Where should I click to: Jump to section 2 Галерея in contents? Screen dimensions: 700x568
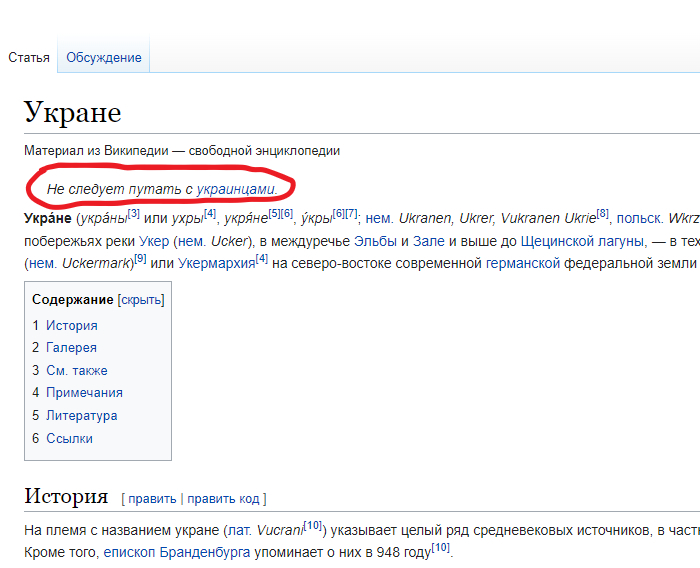click(x=71, y=347)
